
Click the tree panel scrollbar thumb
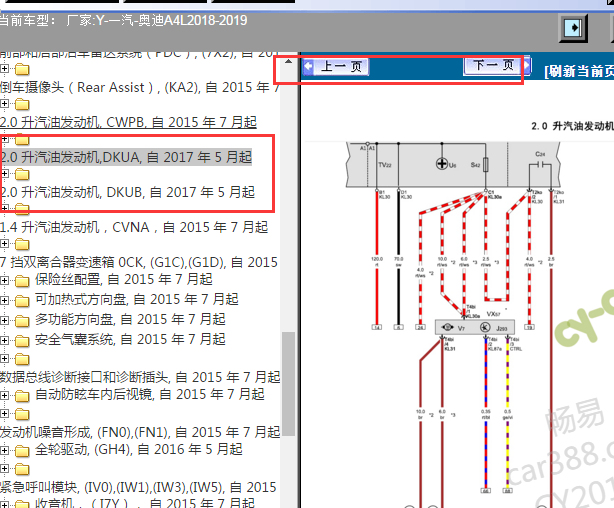coord(289,384)
